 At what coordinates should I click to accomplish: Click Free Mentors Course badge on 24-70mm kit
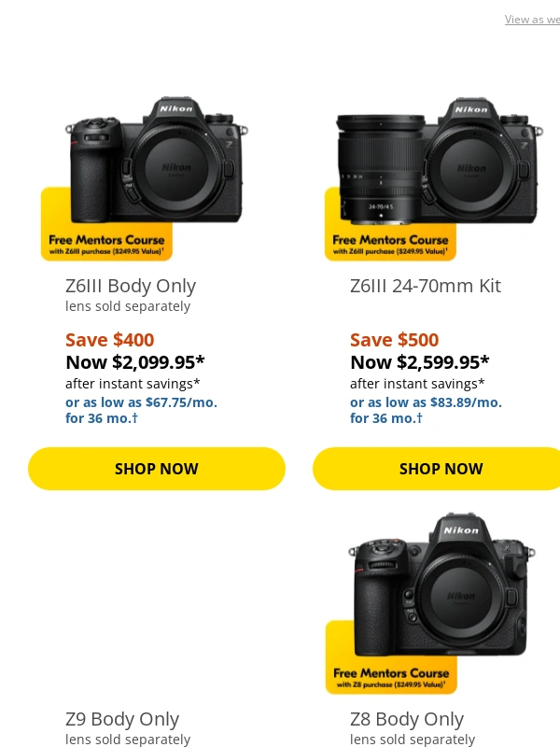(390, 244)
